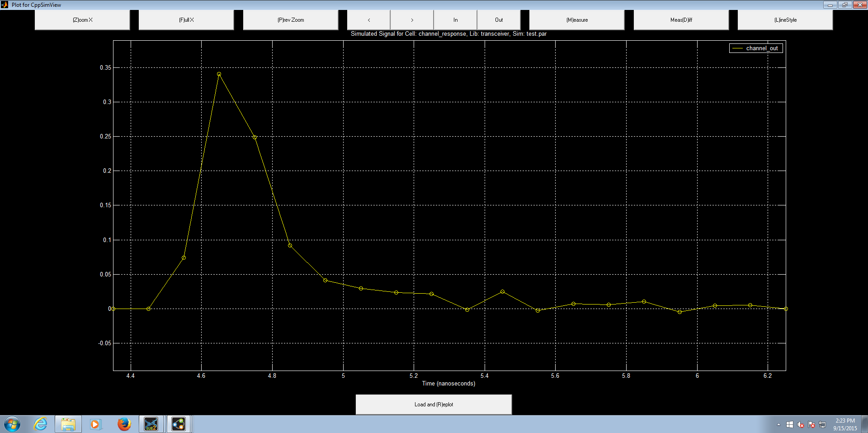Launch Internet Explorer from the taskbar
This screenshot has height=433, width=868.
point(41,424)
